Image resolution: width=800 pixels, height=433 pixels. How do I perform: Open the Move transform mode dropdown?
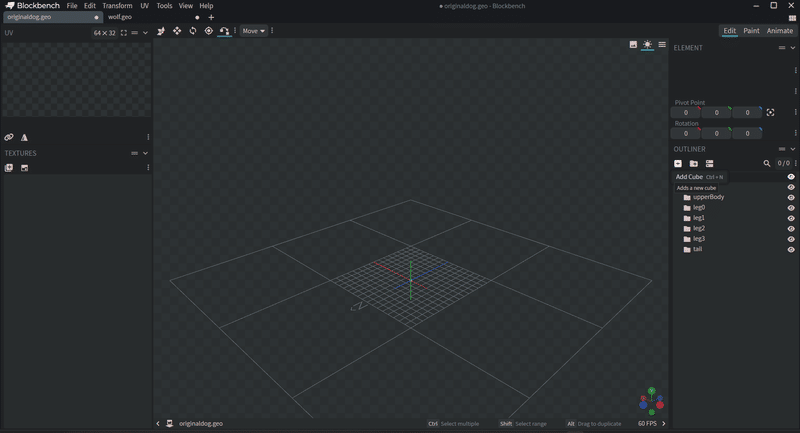[254, 31]
